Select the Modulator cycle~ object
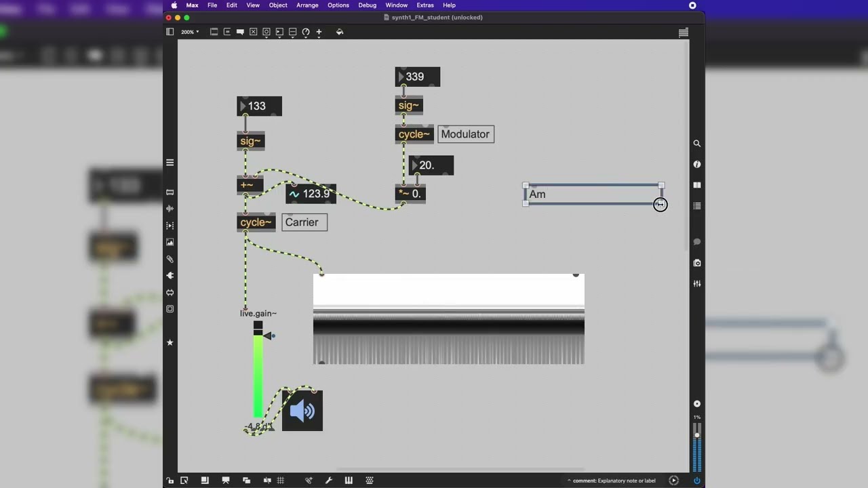 [414, 134]
